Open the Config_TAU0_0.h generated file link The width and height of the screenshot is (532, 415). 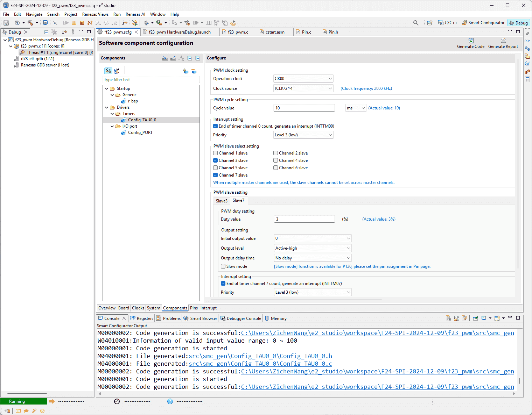pyautogui.click(x=260, y=356)
